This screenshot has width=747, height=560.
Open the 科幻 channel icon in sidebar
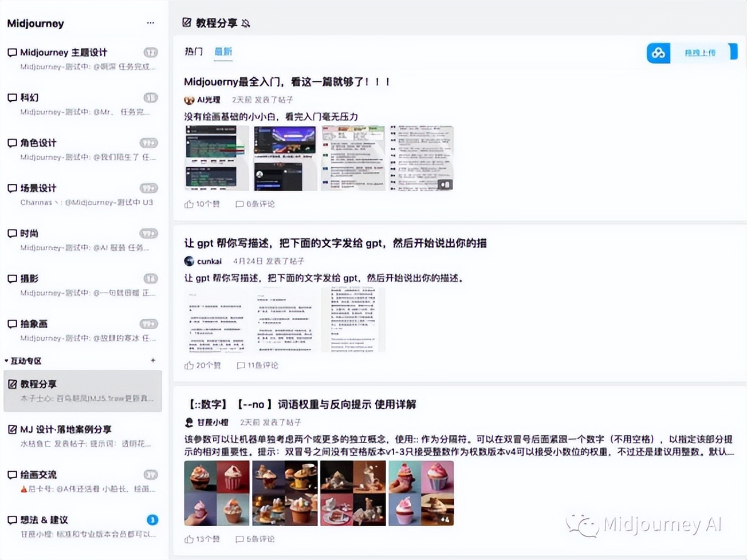[x=11, y=97]
